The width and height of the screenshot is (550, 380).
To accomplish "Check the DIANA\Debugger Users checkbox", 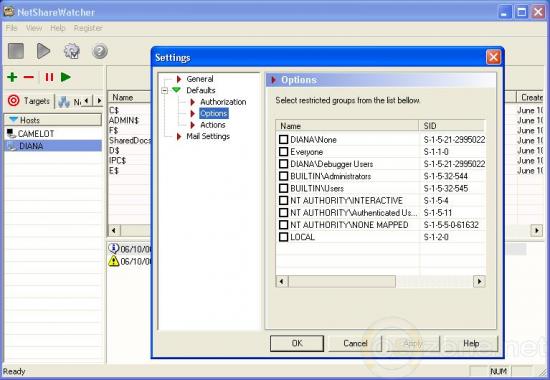I will [283, 164].
